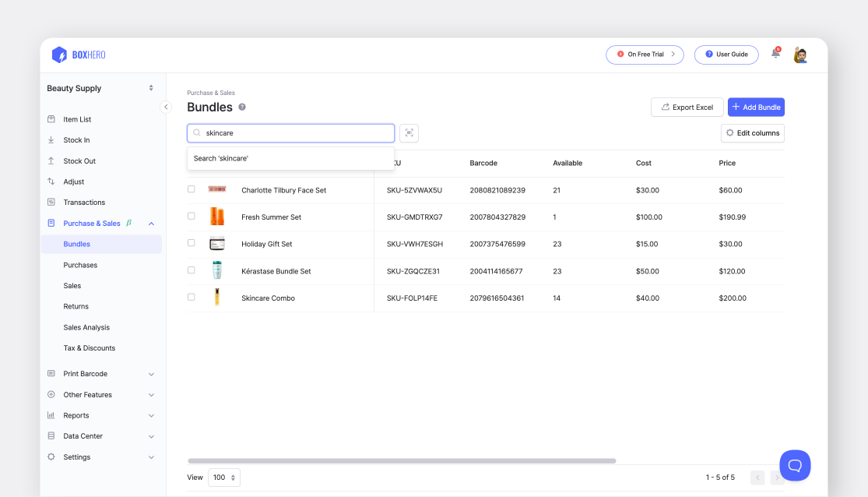Open the Adjust feature in the sidebar

pyautogui.click(x=74, y=181)
